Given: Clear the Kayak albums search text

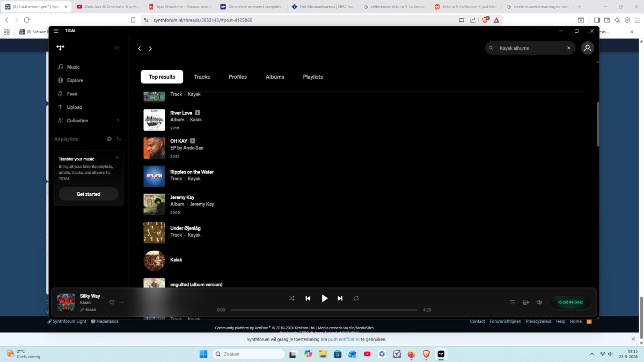Looking at the screenshot, I should (x=569, y=48).
